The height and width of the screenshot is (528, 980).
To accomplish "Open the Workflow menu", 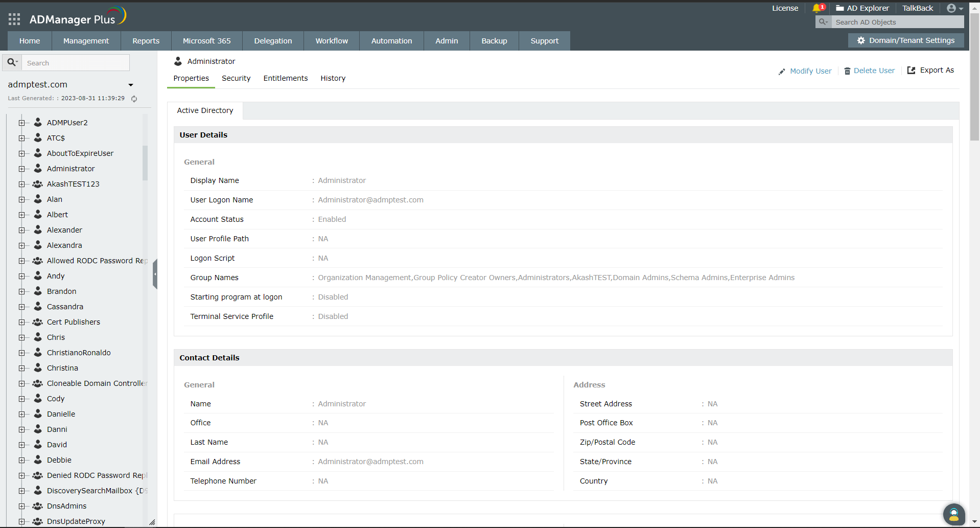I will click(x=332, y=41).
